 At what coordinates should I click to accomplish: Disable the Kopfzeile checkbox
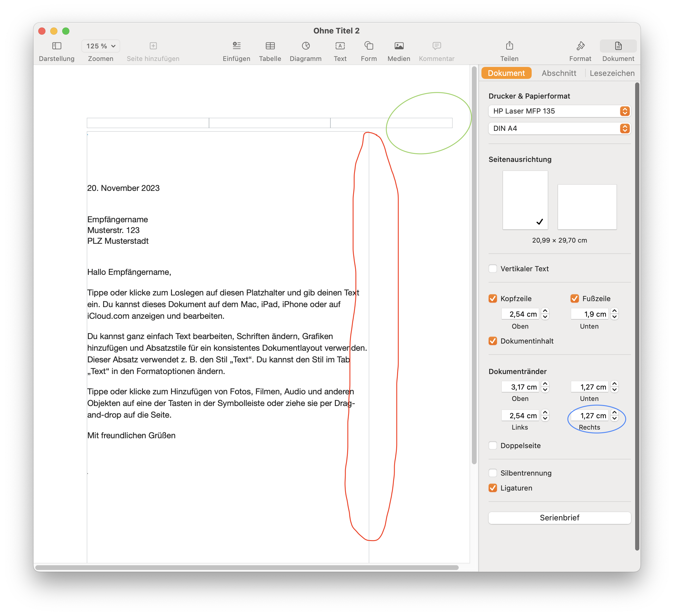(x=492, y=298)
